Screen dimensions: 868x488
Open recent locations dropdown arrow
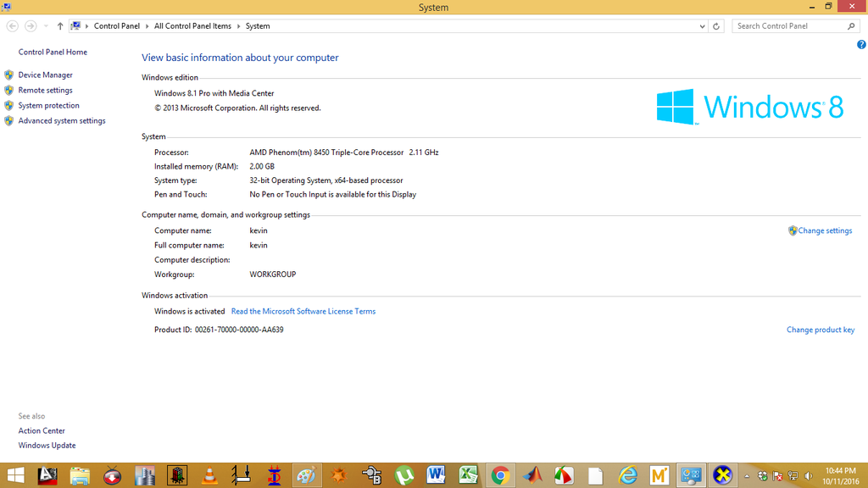46,26
